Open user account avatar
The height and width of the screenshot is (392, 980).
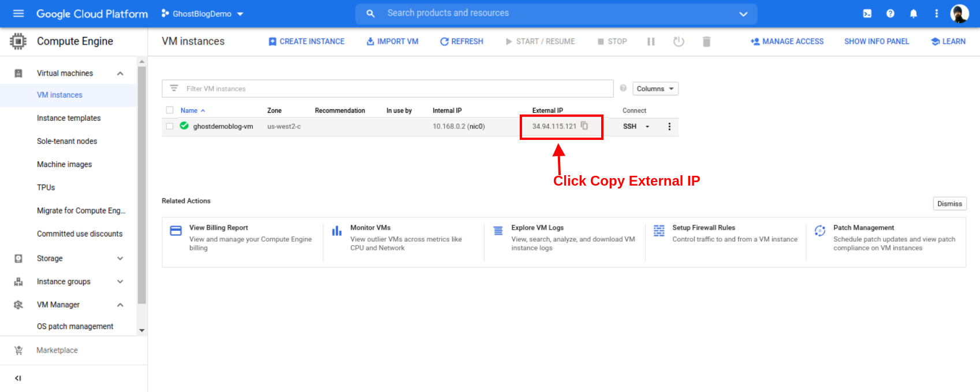pos(960,13)
